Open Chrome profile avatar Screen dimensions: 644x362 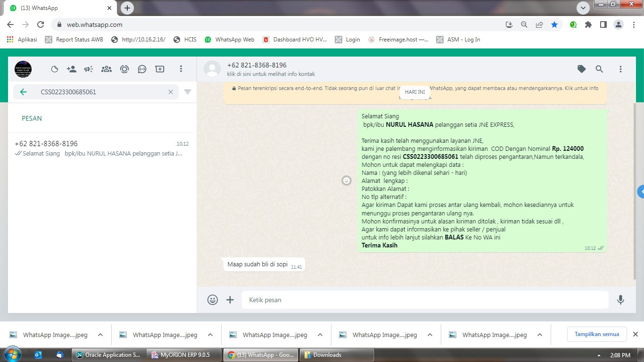click(x=619, y=25)
